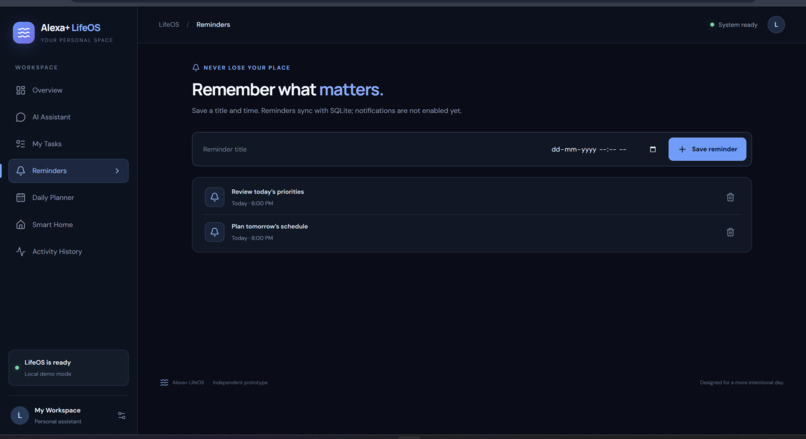Click the Alexa+ LifeOS logo icon
Image resolution: width=806 pixels, height=439 pixels.
[x=24, y=32]
